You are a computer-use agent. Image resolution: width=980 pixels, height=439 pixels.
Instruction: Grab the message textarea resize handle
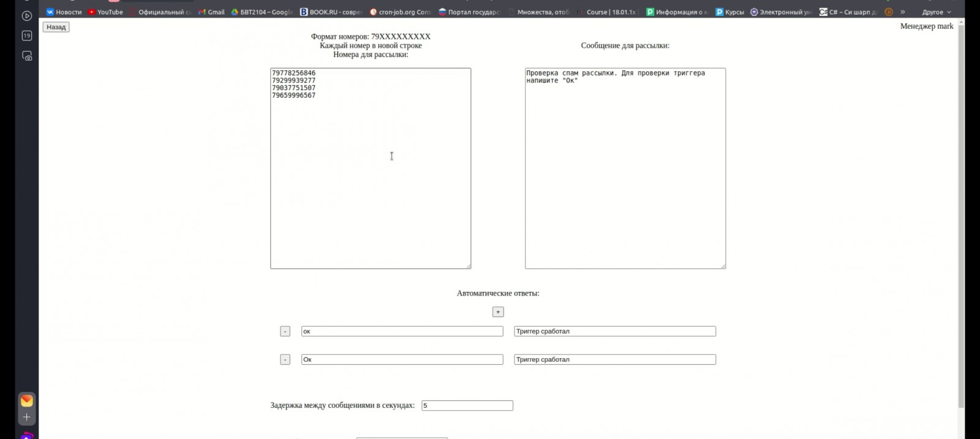[723, 265]
